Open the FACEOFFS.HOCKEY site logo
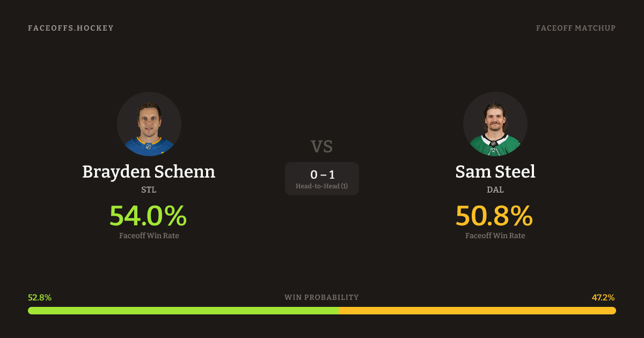644x338 pixels. coord(71,28)
